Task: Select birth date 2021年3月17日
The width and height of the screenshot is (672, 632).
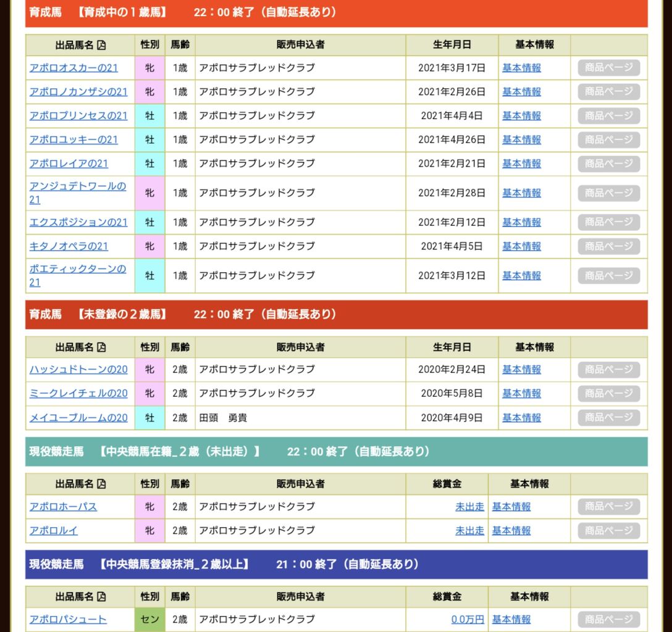Action: tap(451, 68)
